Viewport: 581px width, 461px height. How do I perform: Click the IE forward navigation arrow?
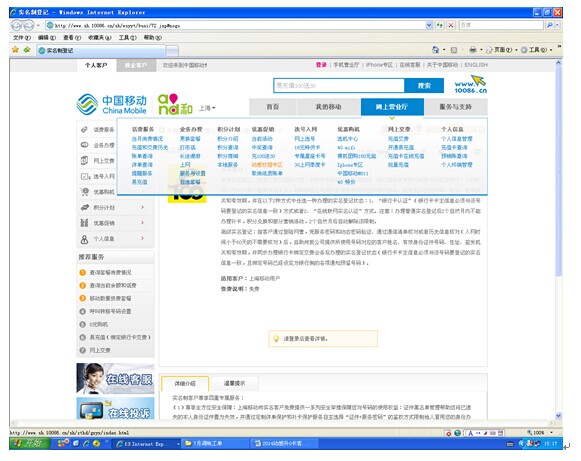point(29,25)
